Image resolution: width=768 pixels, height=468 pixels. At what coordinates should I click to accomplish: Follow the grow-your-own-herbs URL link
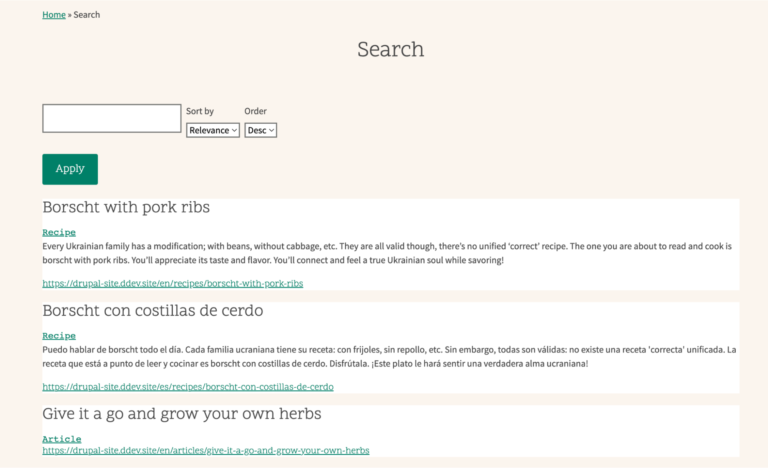click(206, 450)
